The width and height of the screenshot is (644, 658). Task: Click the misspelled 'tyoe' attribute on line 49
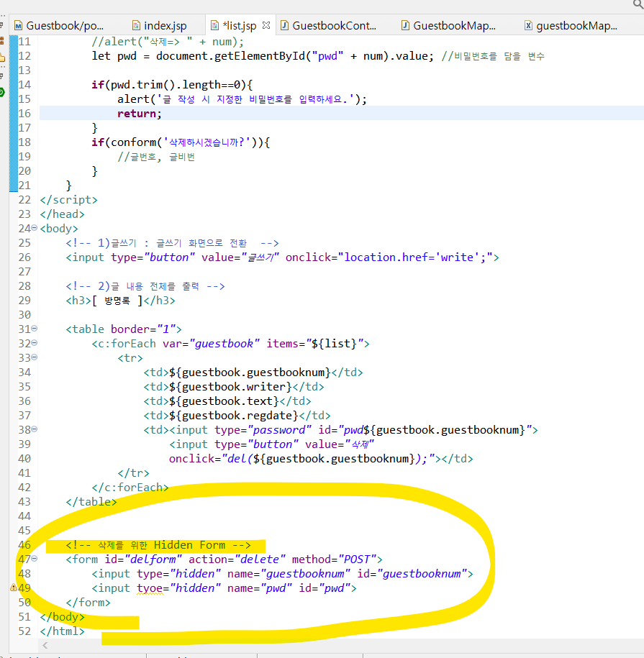click(150, 588)
